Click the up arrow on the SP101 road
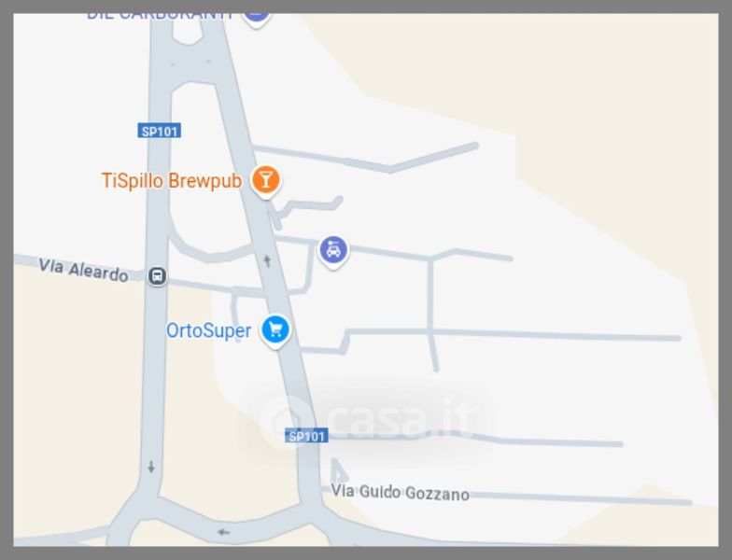 267,261
